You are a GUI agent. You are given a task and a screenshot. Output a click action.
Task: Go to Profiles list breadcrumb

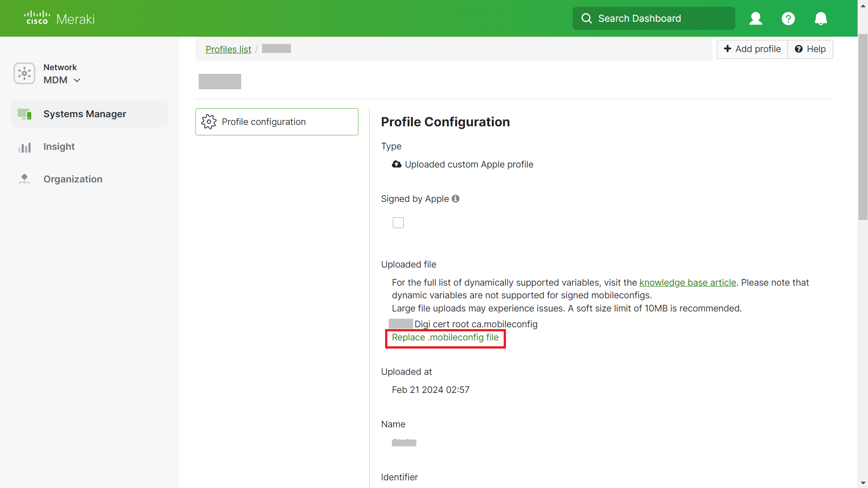coord(228,49)
